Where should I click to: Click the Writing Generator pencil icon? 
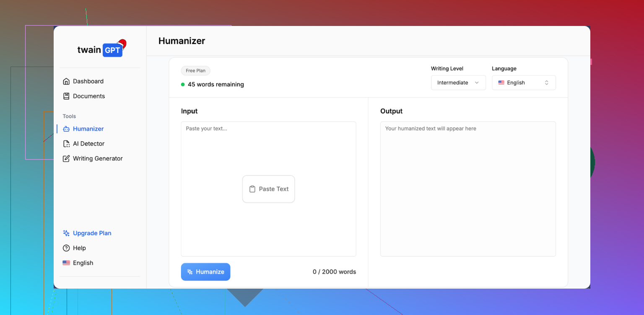(x=66, y=158)
